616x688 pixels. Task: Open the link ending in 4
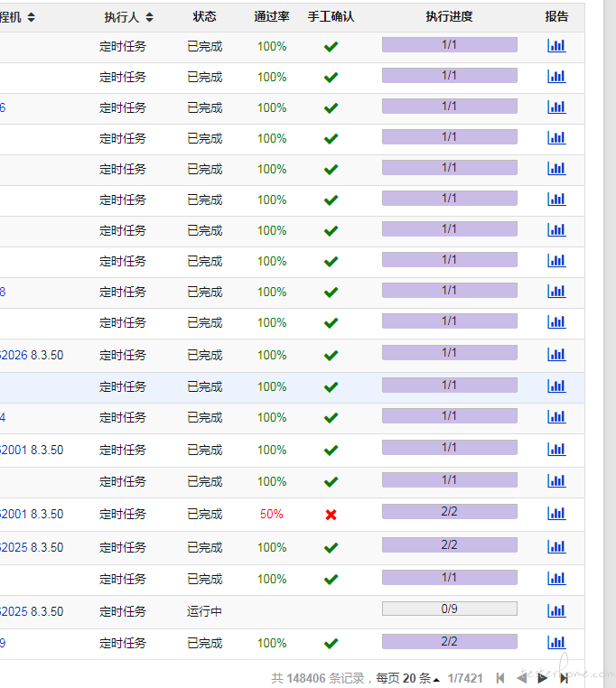pyautogui.click(x=3, y=417)
